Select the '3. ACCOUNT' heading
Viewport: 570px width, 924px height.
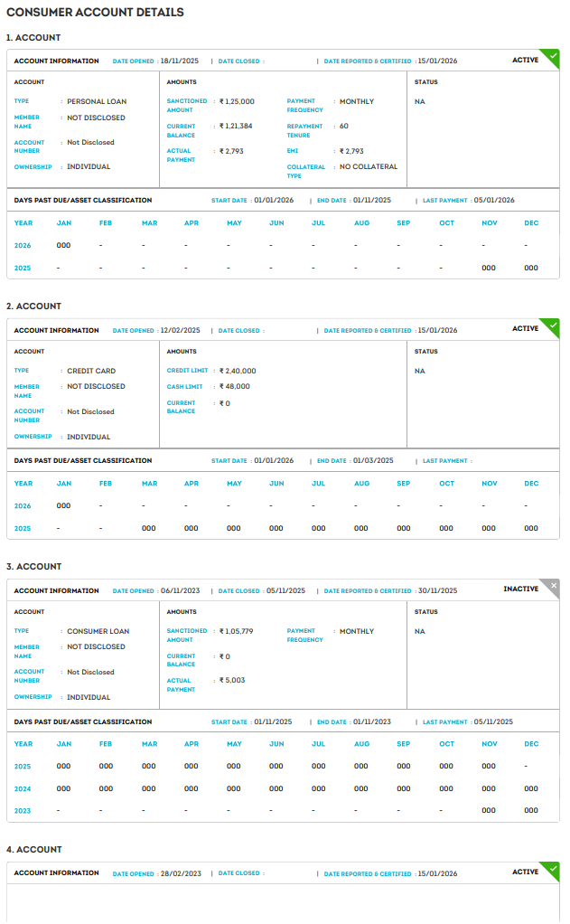33,567
